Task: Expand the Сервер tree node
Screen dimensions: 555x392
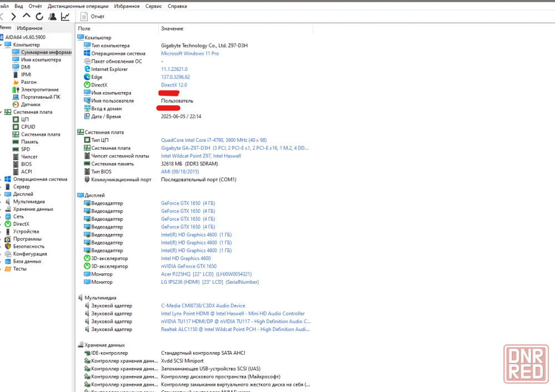Action: click(1, 187)
